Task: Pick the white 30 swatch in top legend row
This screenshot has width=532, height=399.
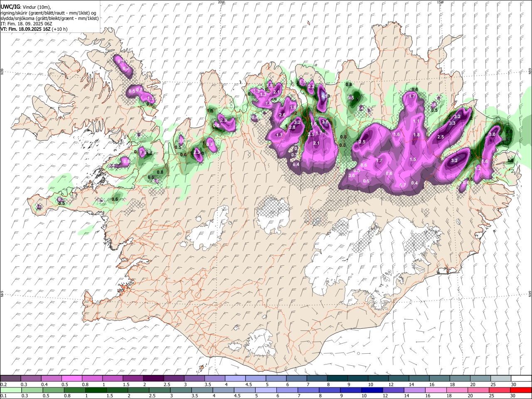Action: coord(521,378)
